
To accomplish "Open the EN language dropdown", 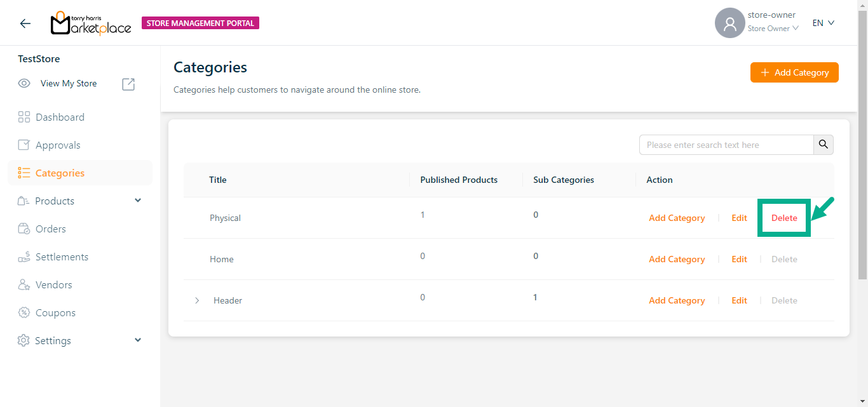I will tap(824, 23).
